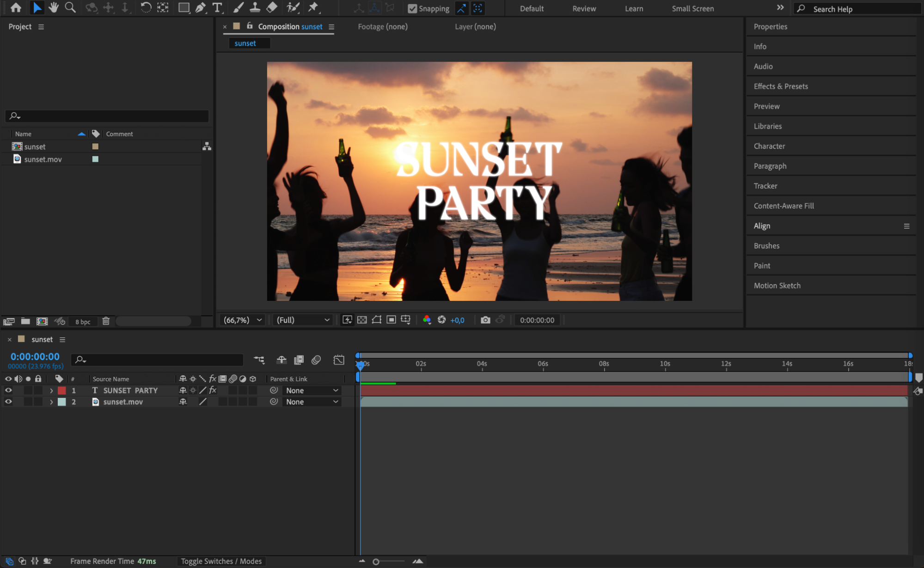Toggle the Snapping checkbox
The image size is (924, 568).
click(x=412, y=8)
